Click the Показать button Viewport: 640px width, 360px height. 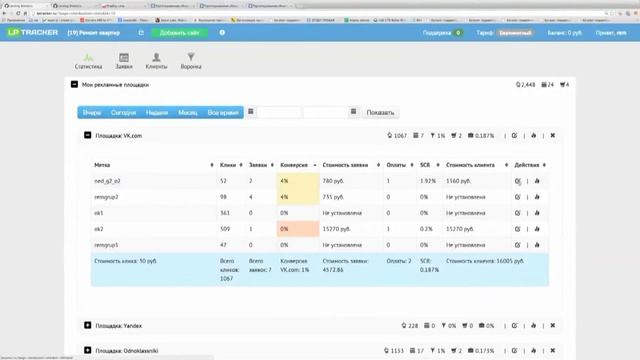click(x=380, y=112)
